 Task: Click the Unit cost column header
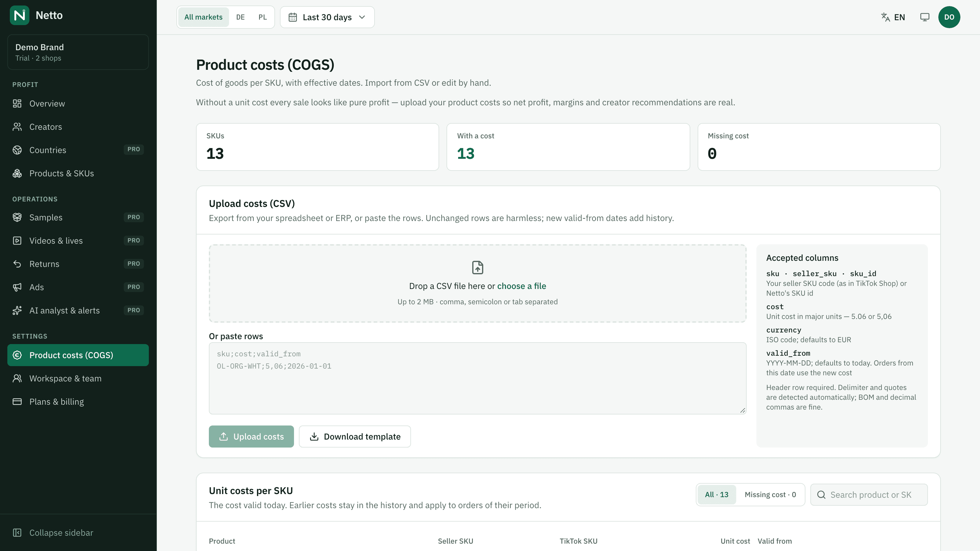pos(735,541)
